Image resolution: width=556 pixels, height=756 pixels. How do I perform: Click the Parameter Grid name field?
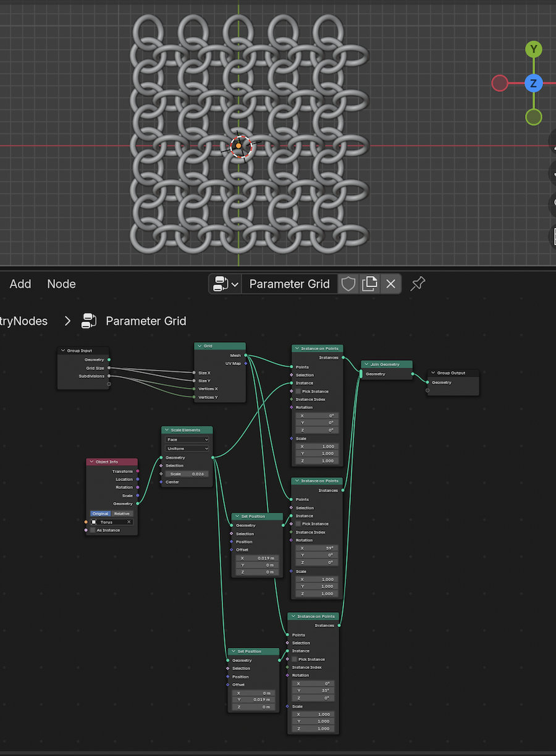pos(289,284)
